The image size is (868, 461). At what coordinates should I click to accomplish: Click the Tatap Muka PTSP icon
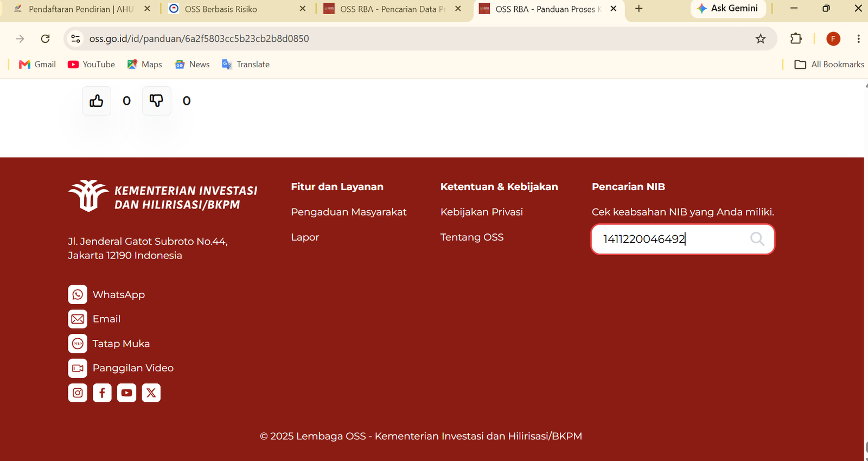click(78, 344)
